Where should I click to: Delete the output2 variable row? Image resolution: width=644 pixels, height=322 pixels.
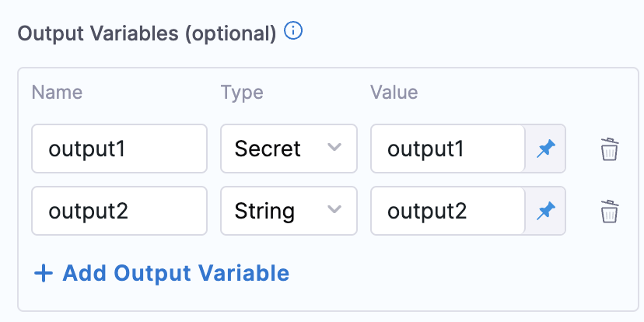point(609,211)
